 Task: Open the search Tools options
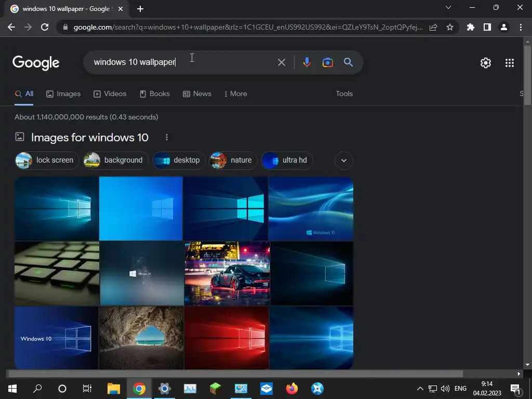(x=344, y=94)
